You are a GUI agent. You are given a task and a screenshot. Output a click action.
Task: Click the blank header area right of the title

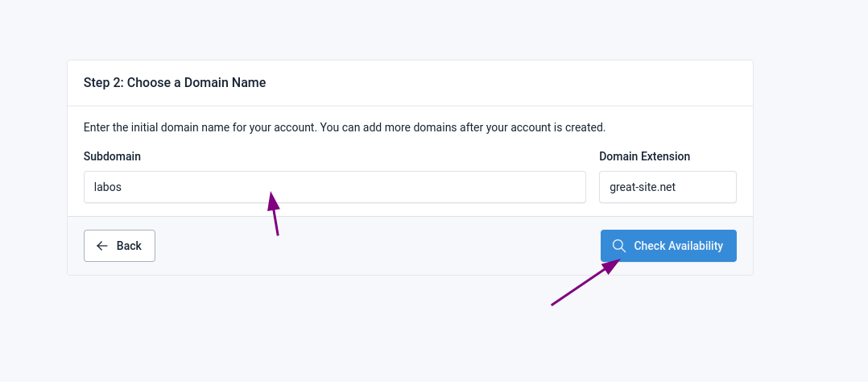pyautogui.click(x=507, y=82)
